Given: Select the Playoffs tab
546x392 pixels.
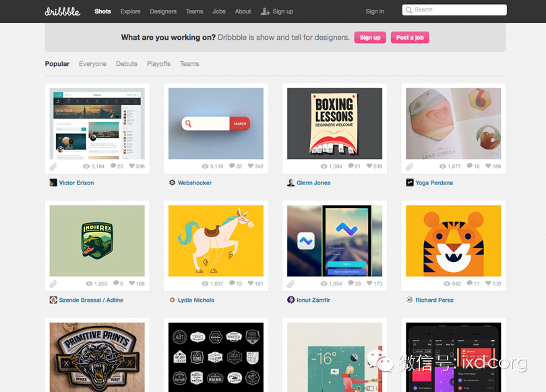Looking at the screenshot, I should tap(158, 64).
